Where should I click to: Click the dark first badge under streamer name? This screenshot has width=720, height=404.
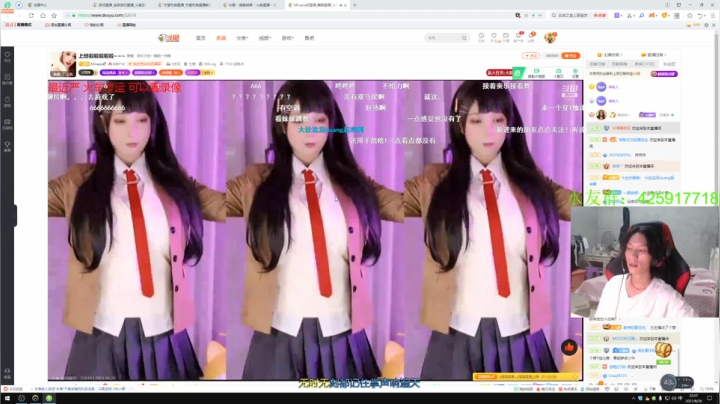[x=86, y=73]
